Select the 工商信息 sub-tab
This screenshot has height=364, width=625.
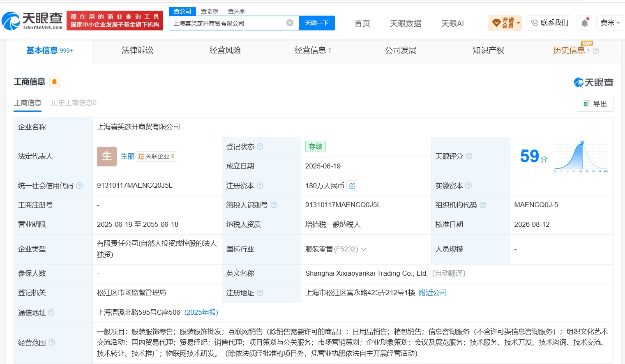pos(28,103)
